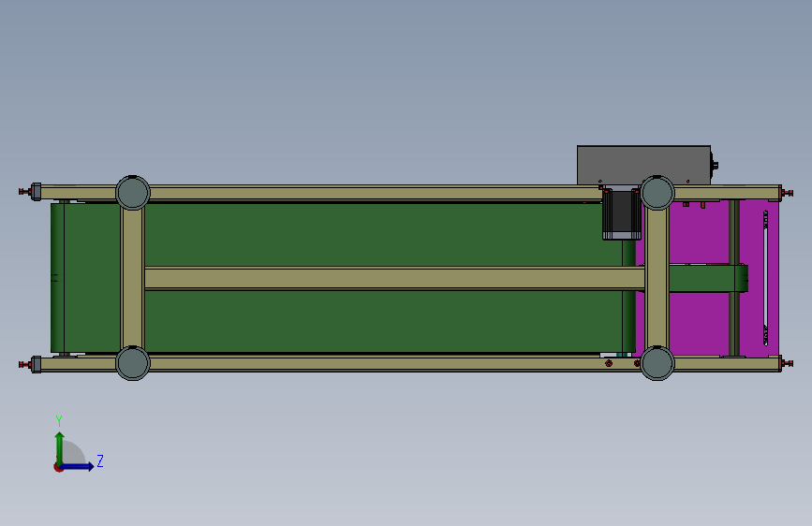Pick the black stepper motor body

point(622,213)
